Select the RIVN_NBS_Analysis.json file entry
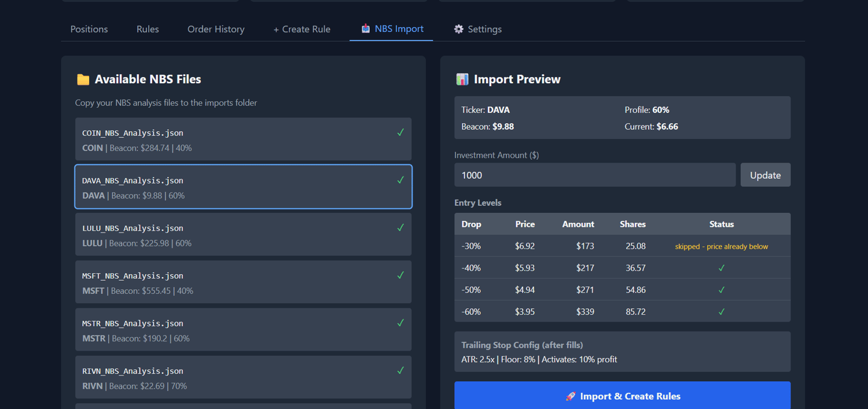This screenshot has height=409, width=868. click(243, 378)
